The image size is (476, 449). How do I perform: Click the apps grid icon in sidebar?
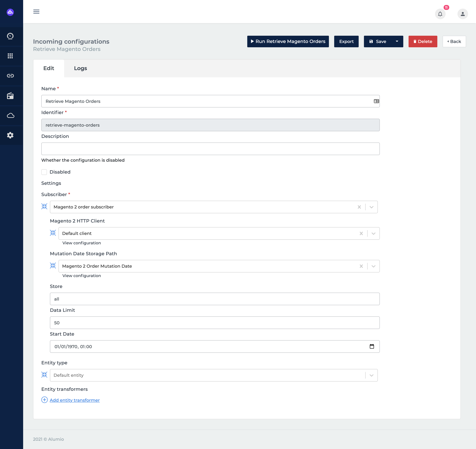(x=10, y=56)
